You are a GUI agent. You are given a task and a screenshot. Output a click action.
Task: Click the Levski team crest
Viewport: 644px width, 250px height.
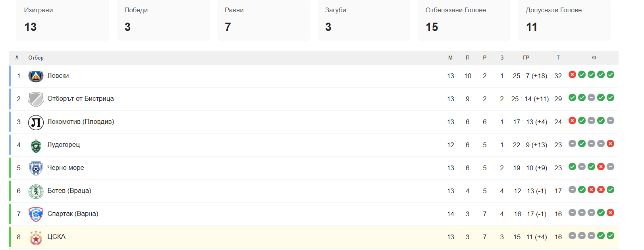pyautogui.click(x=36, y=76)
